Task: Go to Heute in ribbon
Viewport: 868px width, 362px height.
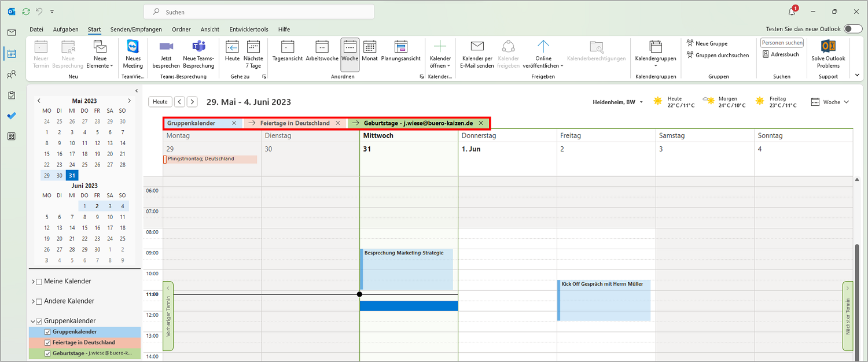Action: [232, 51]
